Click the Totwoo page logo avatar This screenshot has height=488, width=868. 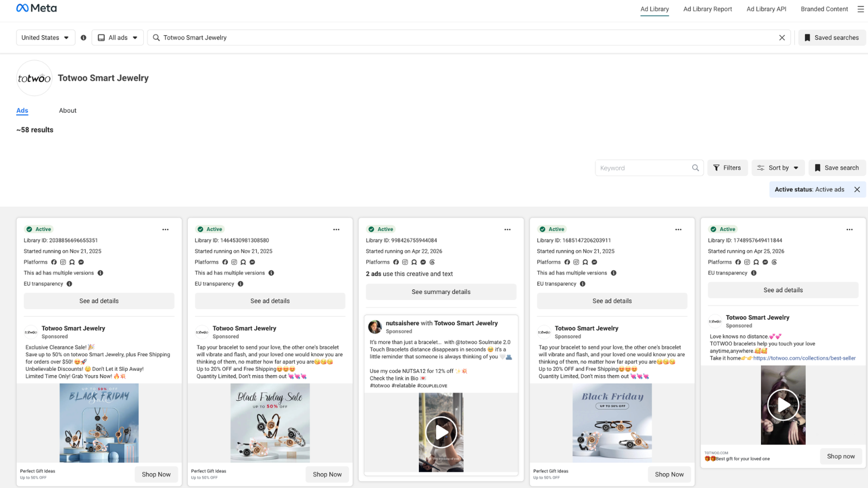pos(34,78)
